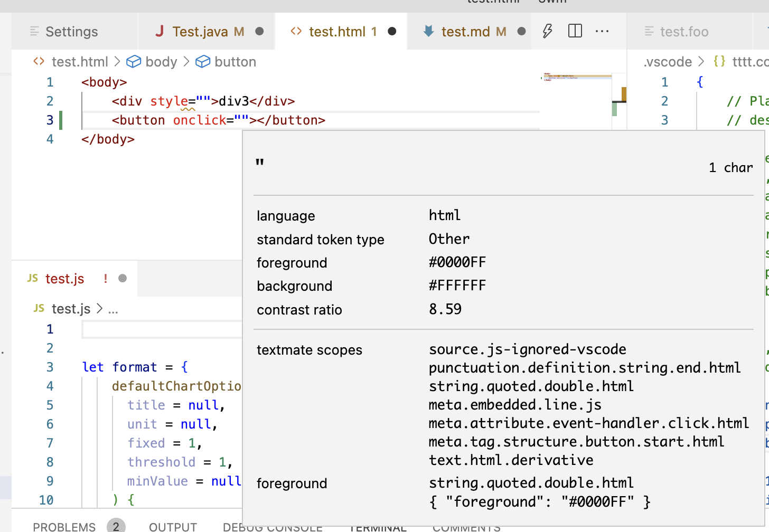The image size is (769, 532).
Task: Expand the button item in the breadcrumb
Action: tap(236, 62)
